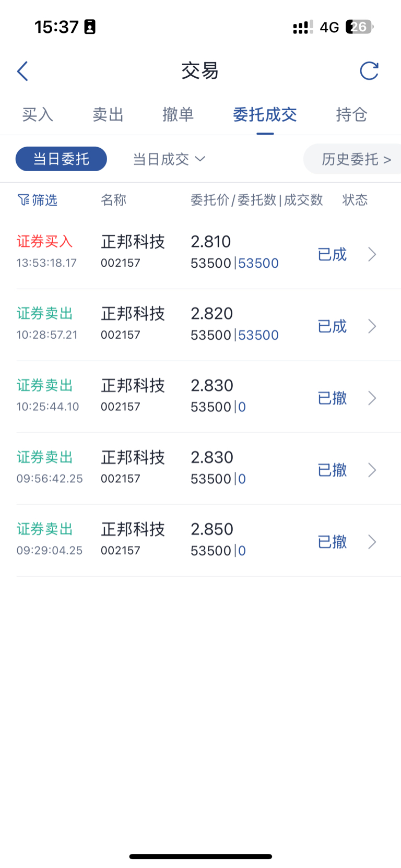Tap 已成 status of 2.810 buy order

point(332,255)
